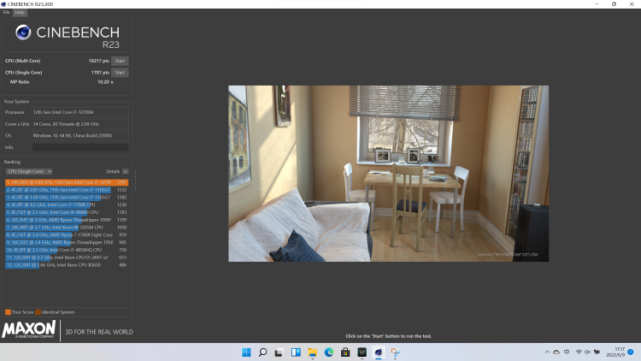This screenshot has height=361, width=641.
Task: Open the dark app icon next to the Store
Action: pos(362,352)
